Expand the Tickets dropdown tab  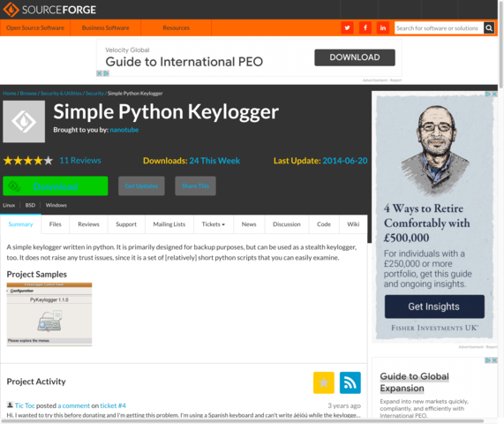coord(213,224)
